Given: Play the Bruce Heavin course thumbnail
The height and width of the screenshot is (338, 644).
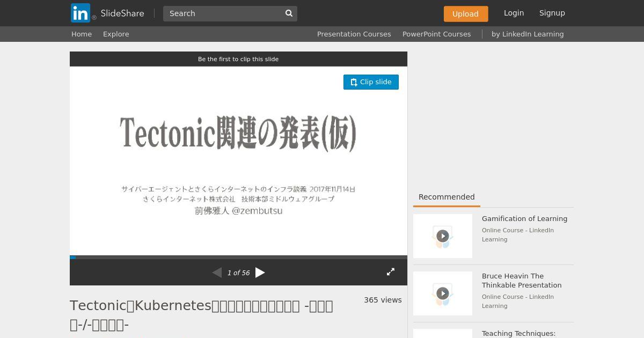Looking at the screenshot, I should (x=443, y=293).
